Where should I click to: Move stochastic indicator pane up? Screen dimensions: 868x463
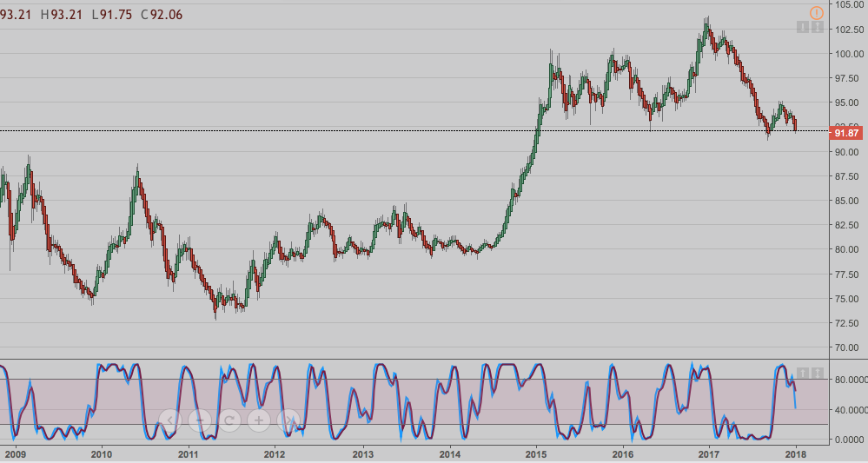[x=803, y=374]
